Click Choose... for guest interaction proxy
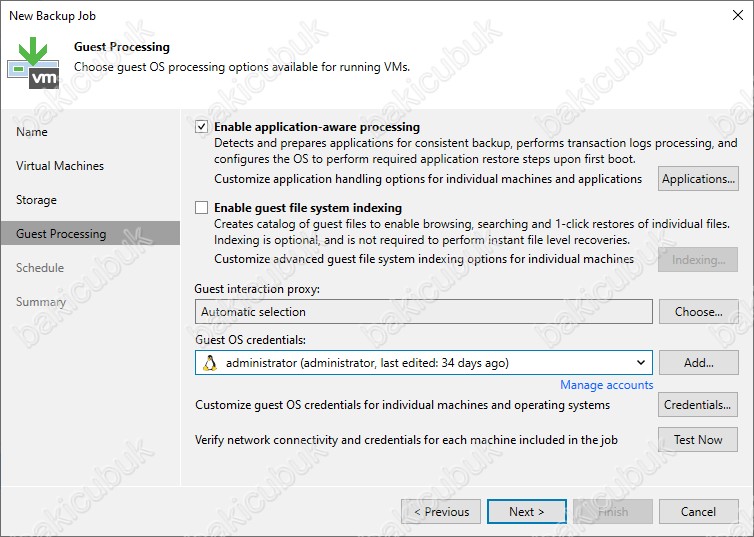The image size is (754, 537). (x=698, y=312)
